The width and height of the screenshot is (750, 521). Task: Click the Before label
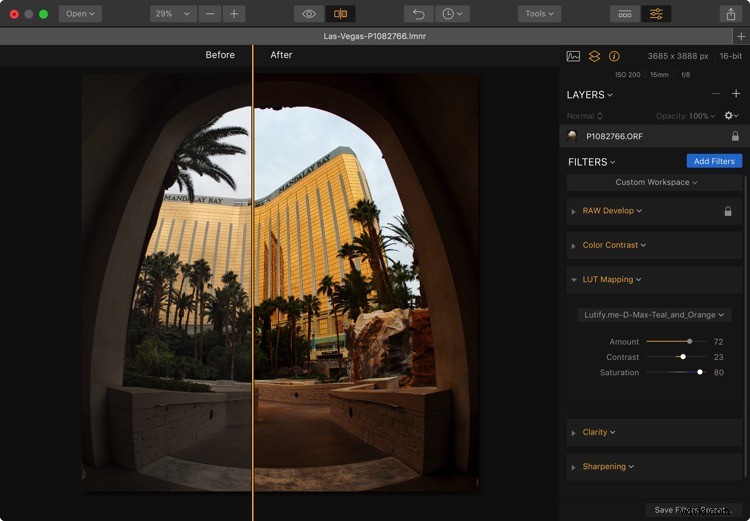coord(220,55)
